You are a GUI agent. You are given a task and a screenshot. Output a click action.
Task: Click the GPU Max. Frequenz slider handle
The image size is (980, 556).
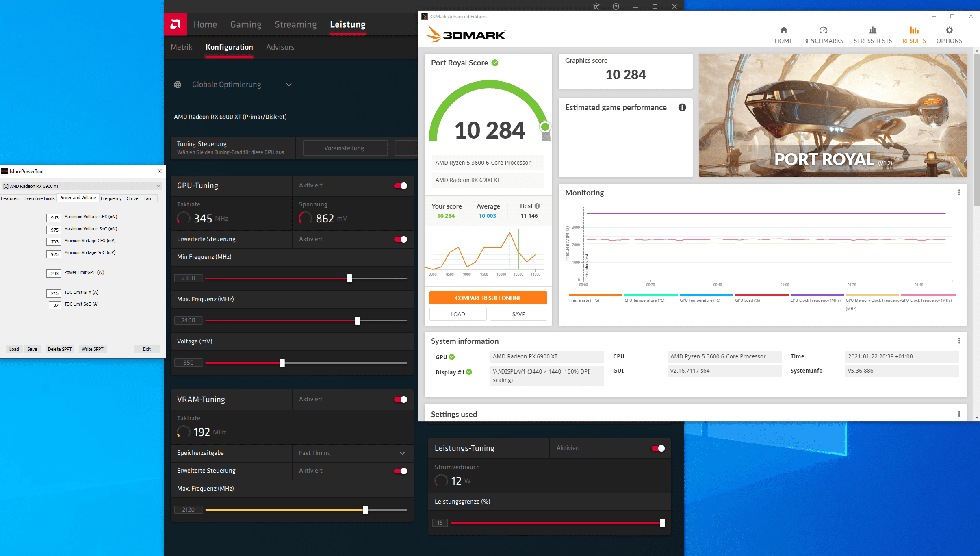coord(357,321)
